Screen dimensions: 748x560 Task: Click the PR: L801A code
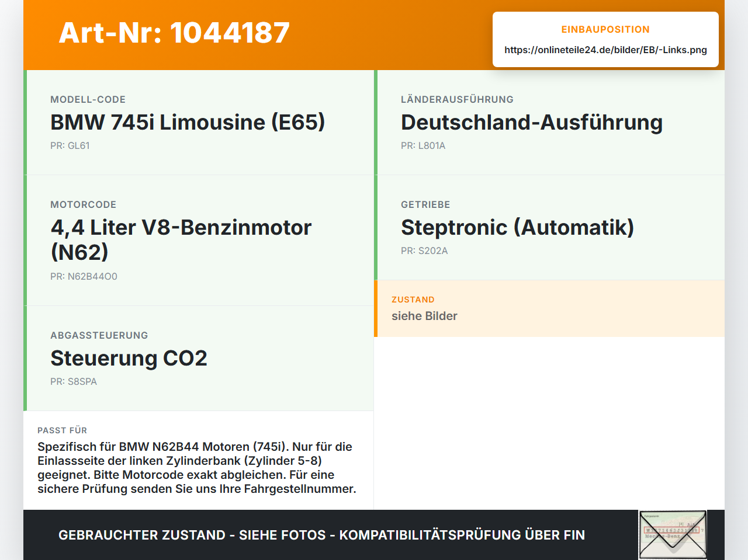(423, 146)
